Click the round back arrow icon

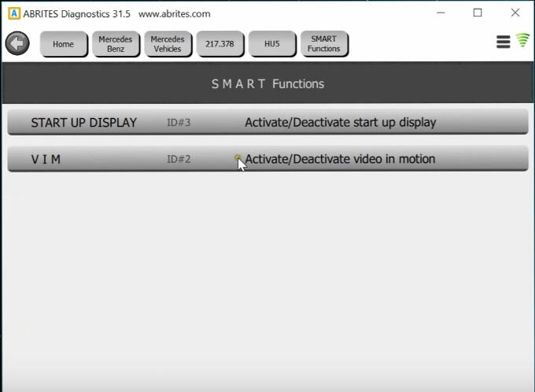17,43
